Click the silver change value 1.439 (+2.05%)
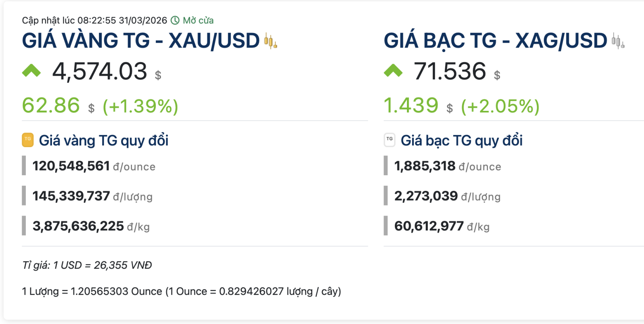The width and height of the screenshot is (644, 324). tap(461, 106)
